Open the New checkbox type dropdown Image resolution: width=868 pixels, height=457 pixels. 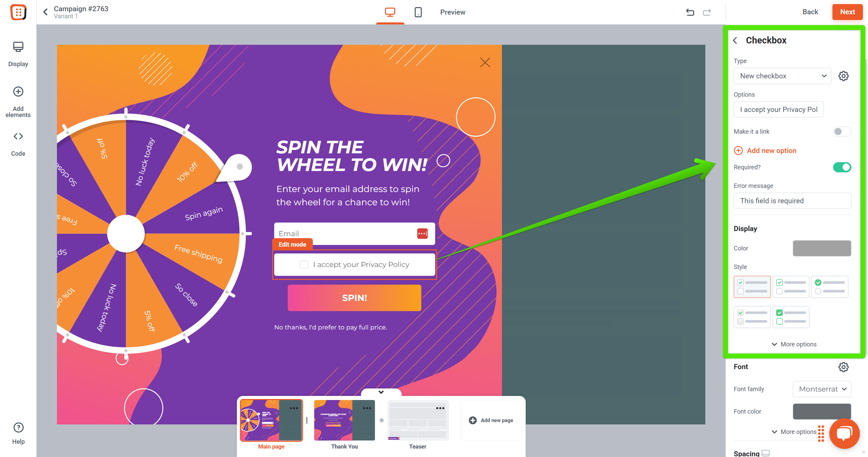click(x=783, y=76)
